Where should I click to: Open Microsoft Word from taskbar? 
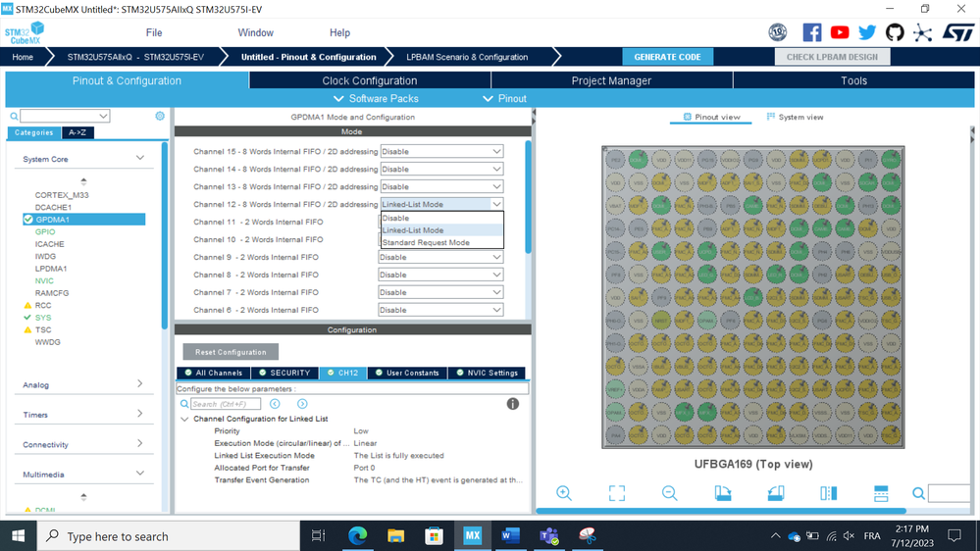coord(510,535)
